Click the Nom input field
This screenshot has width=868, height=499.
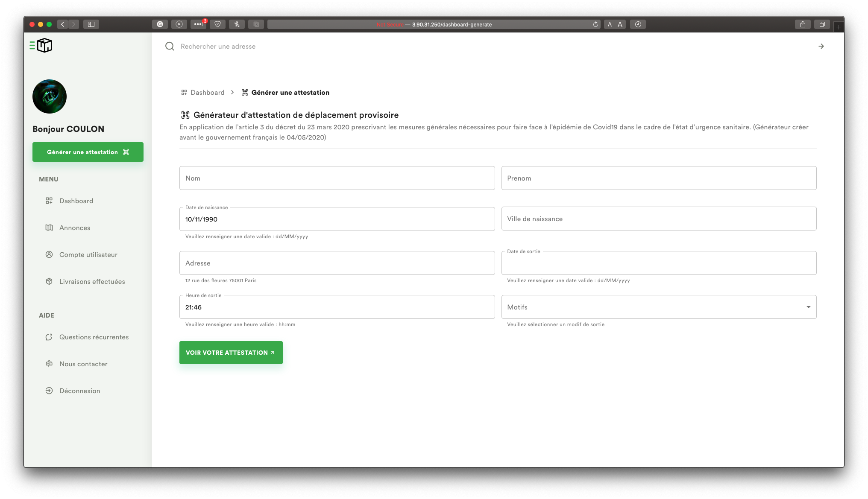coord(337,178)
